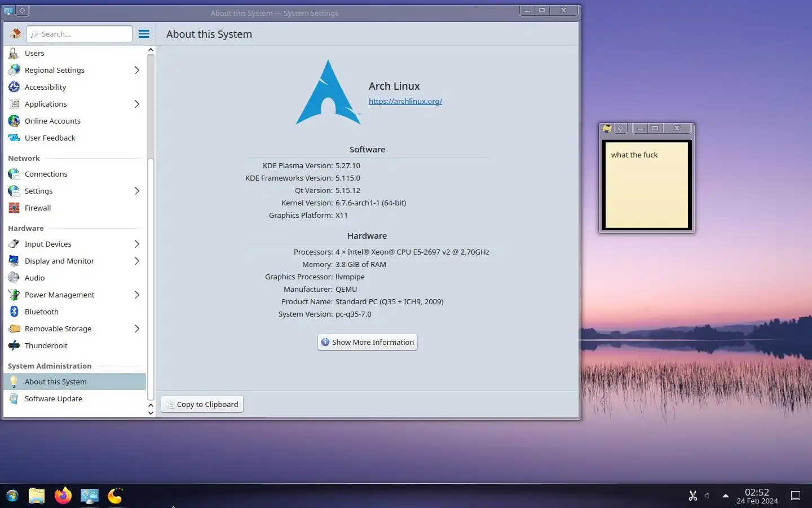This screenshot has width=812, height=508.
Task: Click sticky note window pin icon
Action: click(607, 128)
